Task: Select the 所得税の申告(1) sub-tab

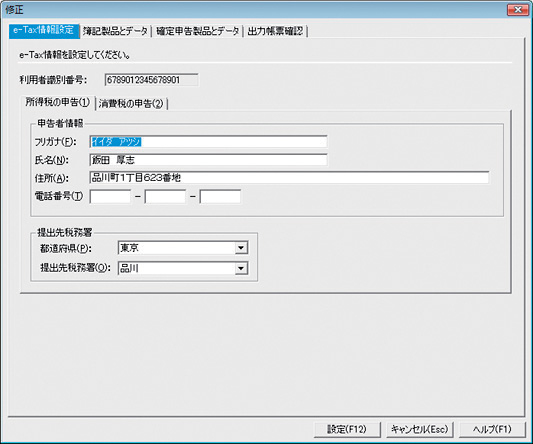Action: click(x=58, y=102)
